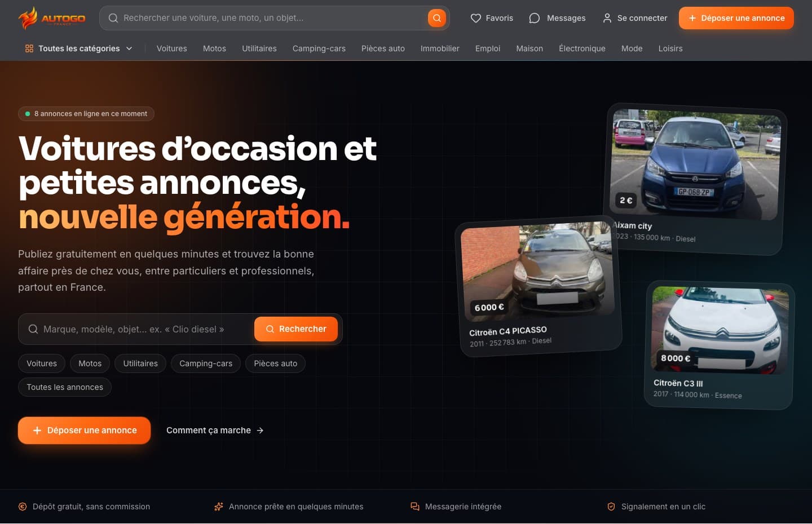Open the Aixam city listing card
812x524 pixels.
(x=695, y=179)
